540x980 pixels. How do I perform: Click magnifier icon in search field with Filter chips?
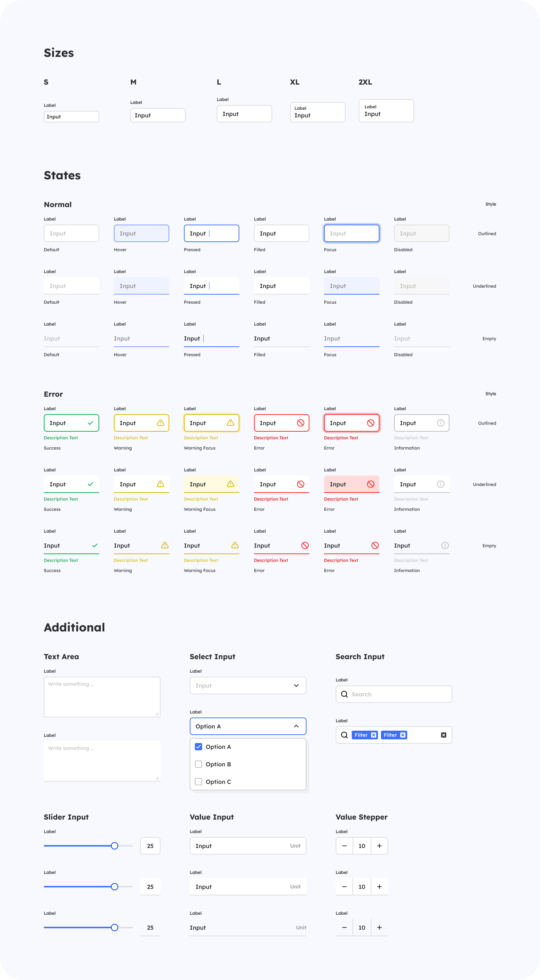(x=344, y=735)
